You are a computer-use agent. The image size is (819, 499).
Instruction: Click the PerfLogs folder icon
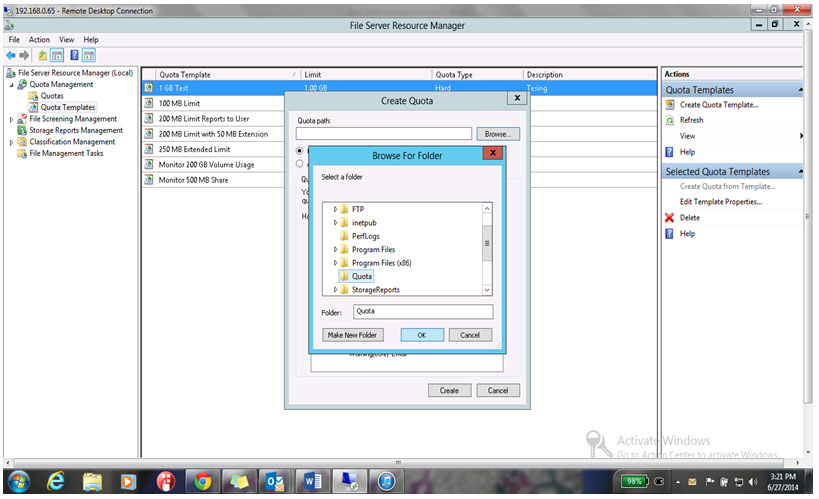point(344,236)
